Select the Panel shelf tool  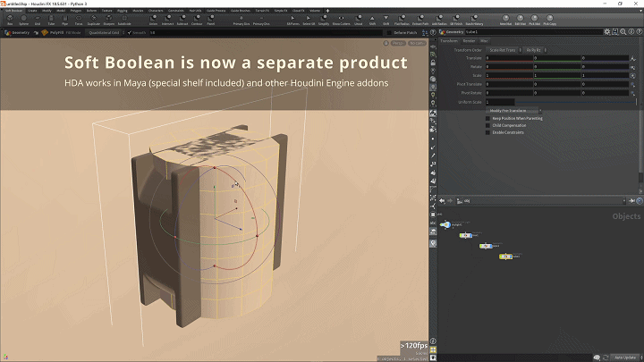211,20
